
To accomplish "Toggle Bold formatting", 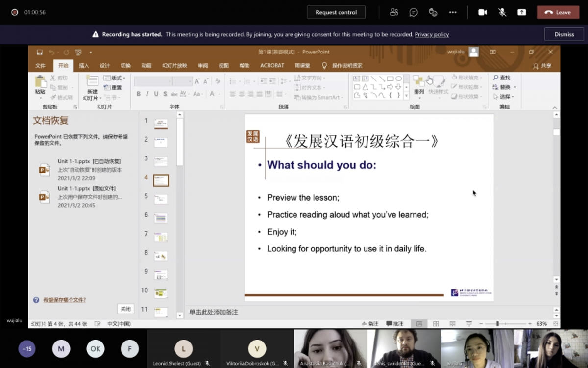I will click(139, 94).
